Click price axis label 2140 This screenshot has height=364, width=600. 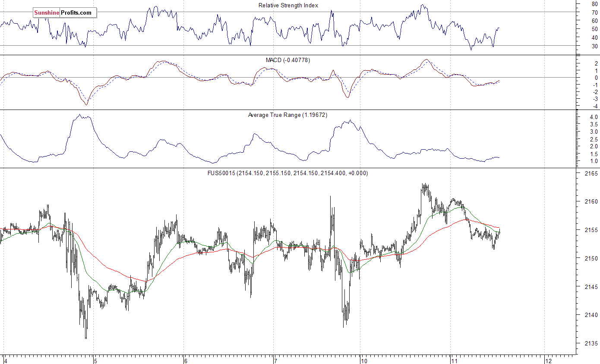[592, 315]
